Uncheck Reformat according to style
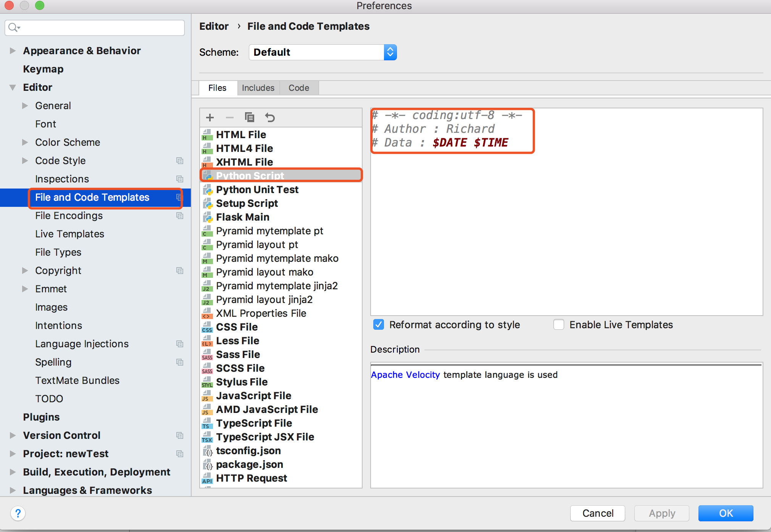This screenshot has width=771, height=532. [378, 325]
